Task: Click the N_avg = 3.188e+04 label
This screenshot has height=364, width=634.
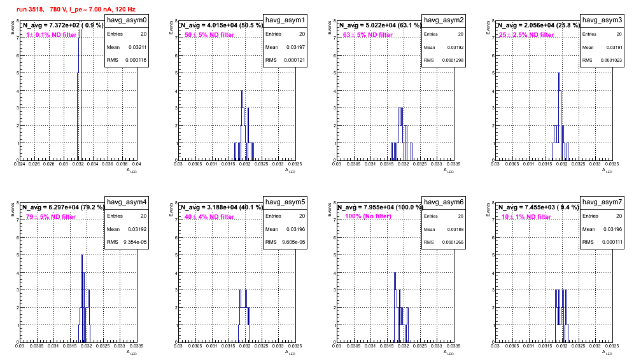Action: (x=222, y=207)
